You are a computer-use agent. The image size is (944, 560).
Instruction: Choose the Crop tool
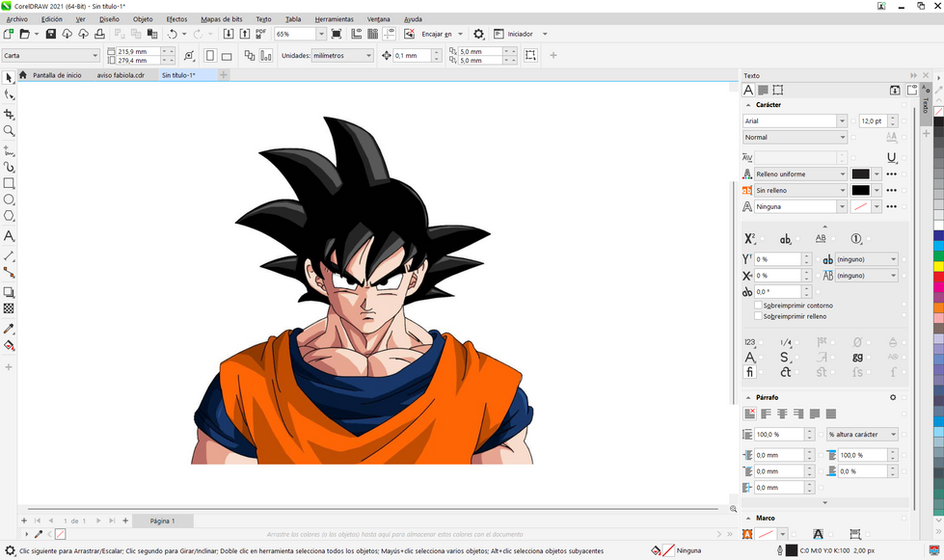[9, 114]
